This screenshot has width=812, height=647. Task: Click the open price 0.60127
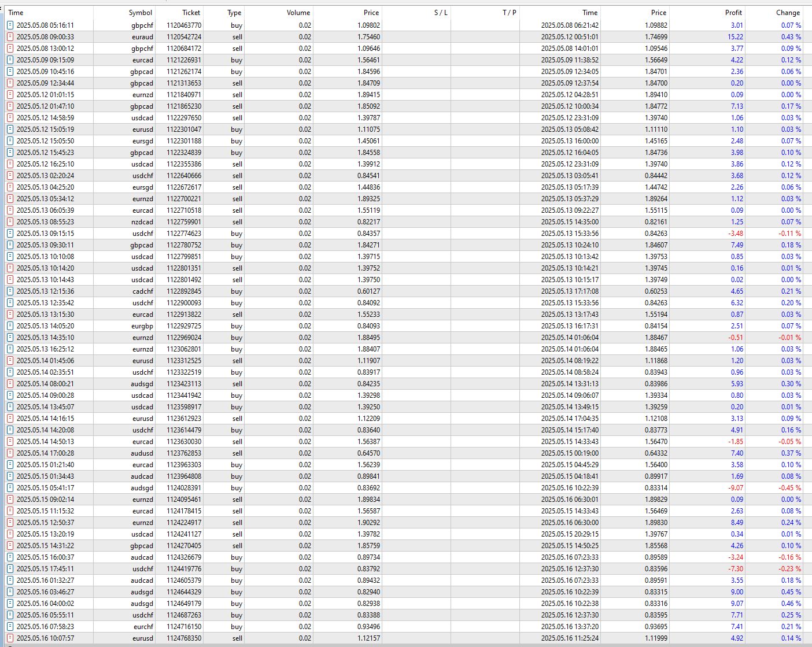coord(368,291)
